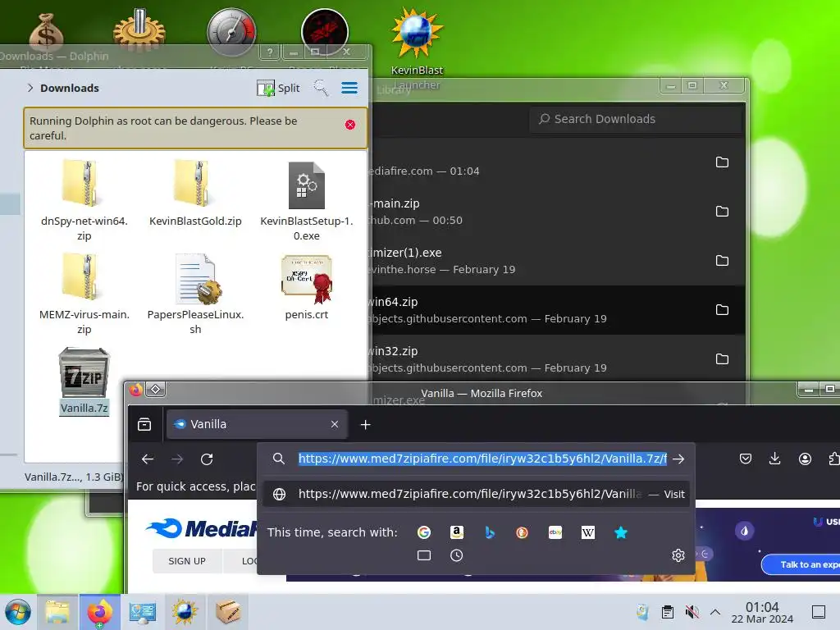Select KevinBlastSetup-1.0.exe in Dolphin
The height and width of the screenshot is (630, 840).
click(307, 199)
